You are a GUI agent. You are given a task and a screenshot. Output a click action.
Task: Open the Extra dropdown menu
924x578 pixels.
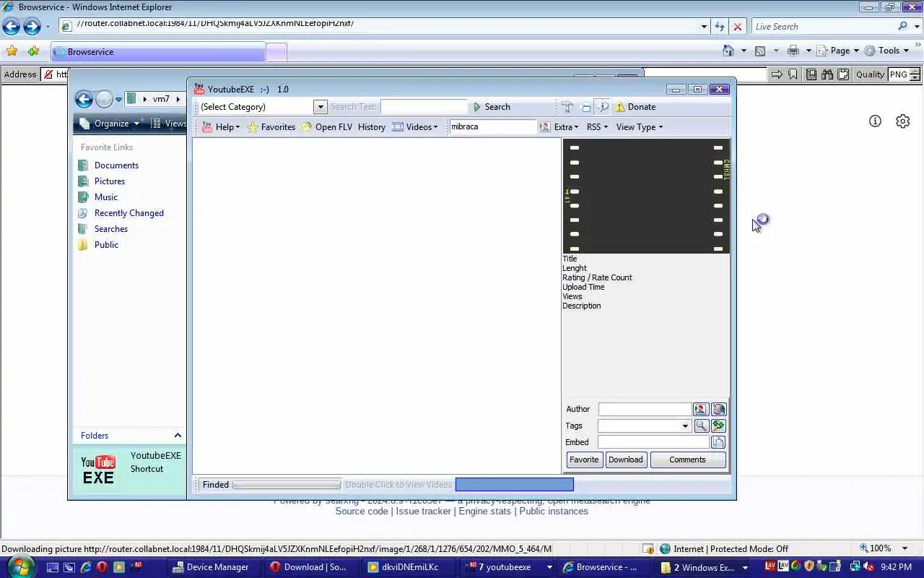[x=566, y=127]
